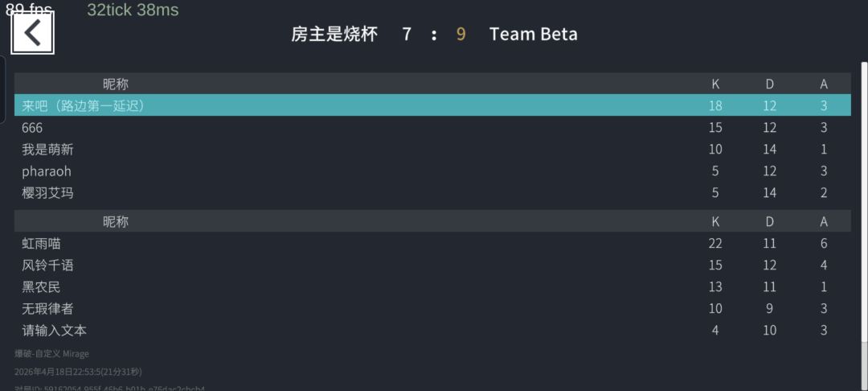Click the Team Beta title
The height and width of the screenshot is (391, 868).
pyautogui.click(x=533, y=34)
